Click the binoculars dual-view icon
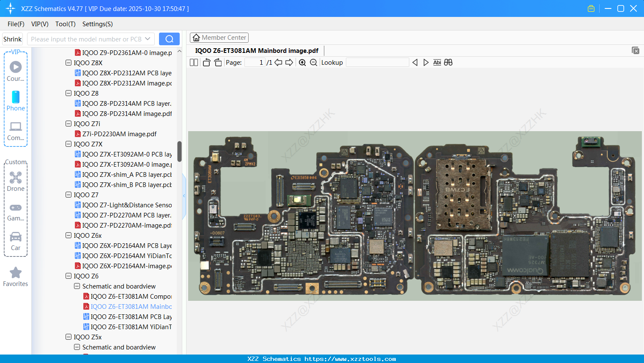 (x=448, y=62)
